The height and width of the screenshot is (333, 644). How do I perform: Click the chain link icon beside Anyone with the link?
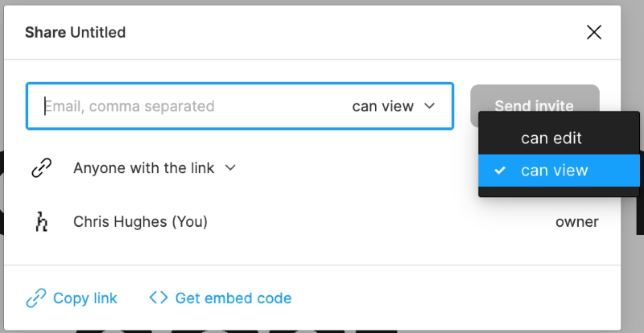pyautogui.click(x=42, y=167)
